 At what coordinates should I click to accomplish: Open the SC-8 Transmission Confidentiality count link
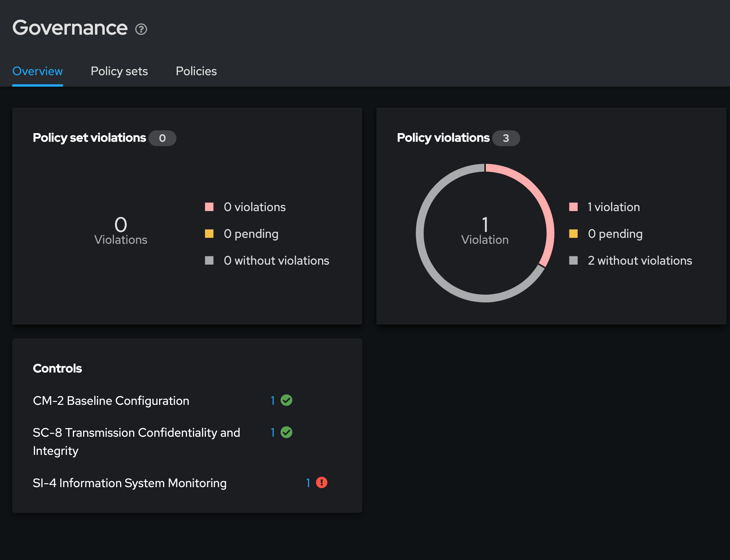tap(272, 432)
